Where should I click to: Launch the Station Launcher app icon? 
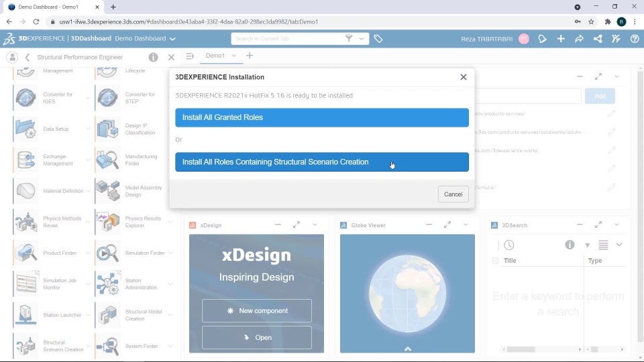[x=26, y=315]
